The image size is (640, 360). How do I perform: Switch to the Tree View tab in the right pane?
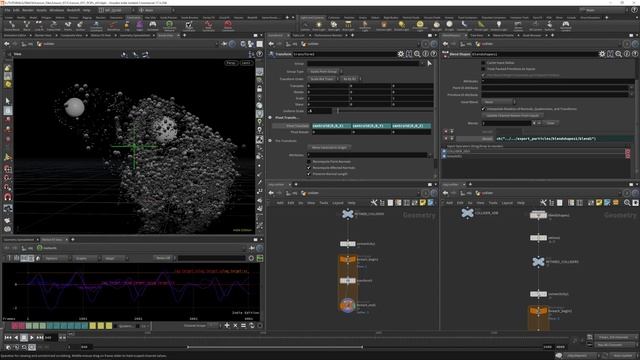476,36
